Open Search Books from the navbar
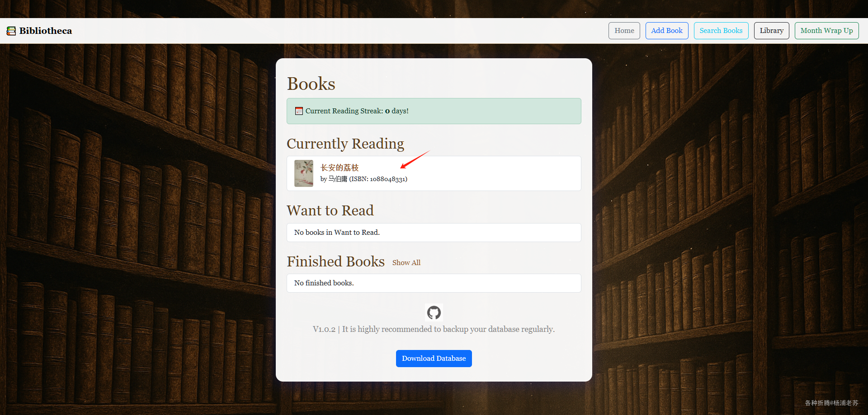Image resolution: width=868 pixels, height=415 pixels. (x=721, y=31)
